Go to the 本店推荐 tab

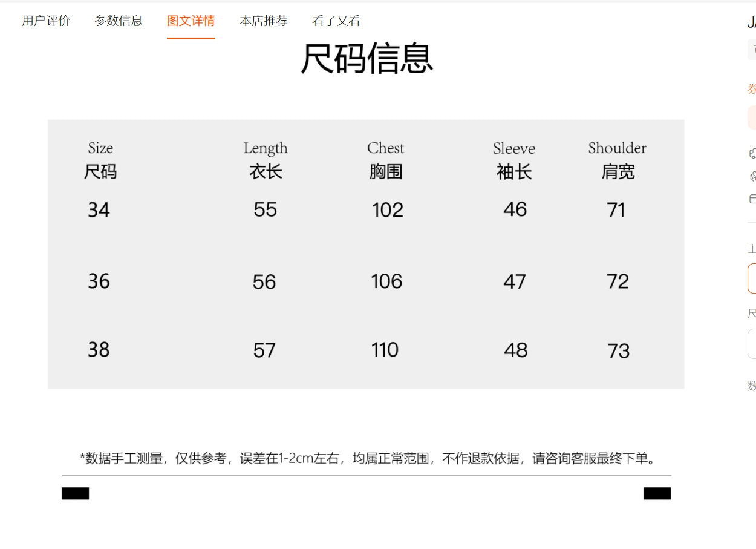coord(264,21)
